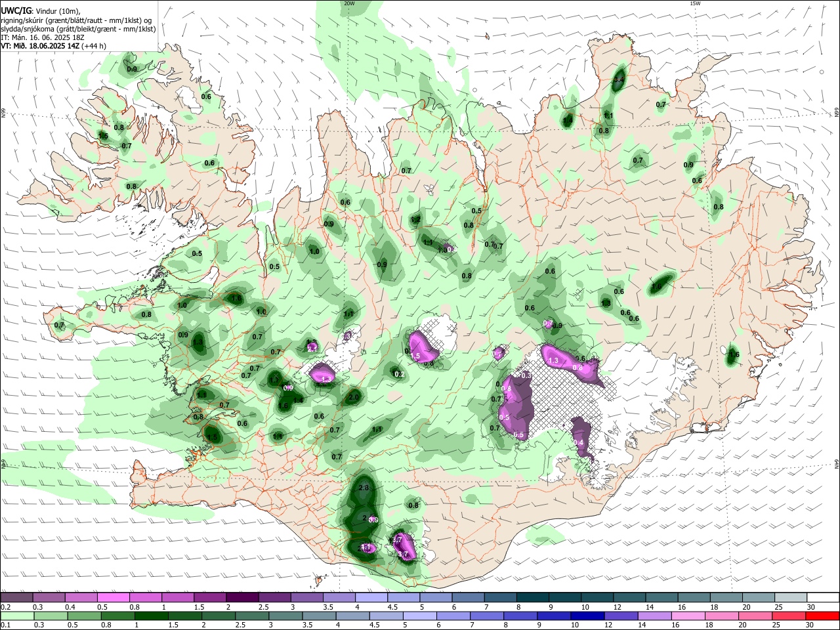This screenshot has width=840, height=630.
Task: Click the dark teal swatch labeled 9 in snow legend
Action: click(x=564, y=597)
